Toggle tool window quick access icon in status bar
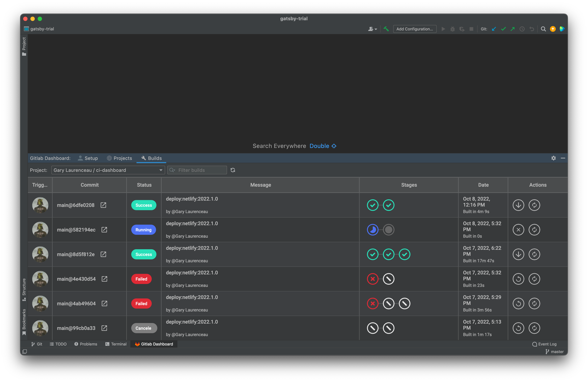Viewport: 588px width, 382px height. click(x=25, y=352)
